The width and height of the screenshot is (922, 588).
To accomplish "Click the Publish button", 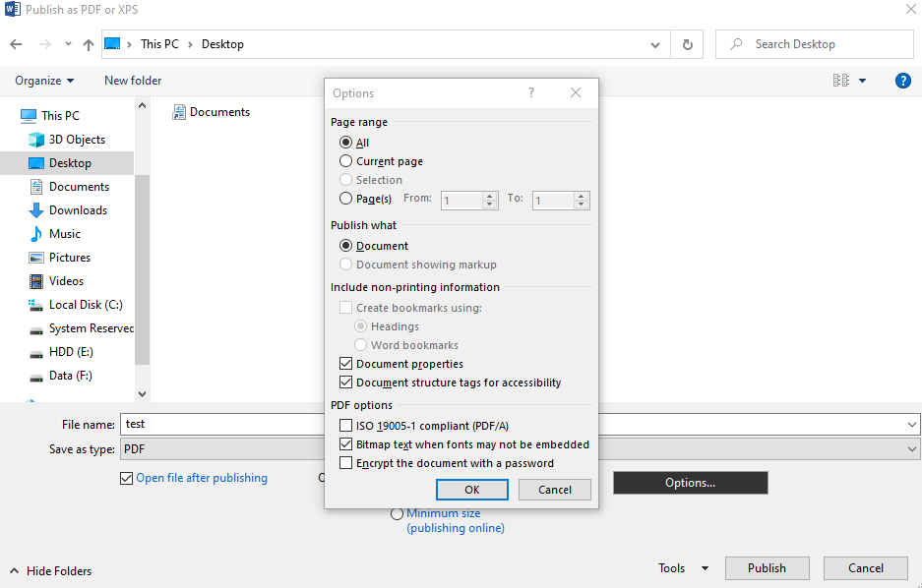I will coord(767,567).
